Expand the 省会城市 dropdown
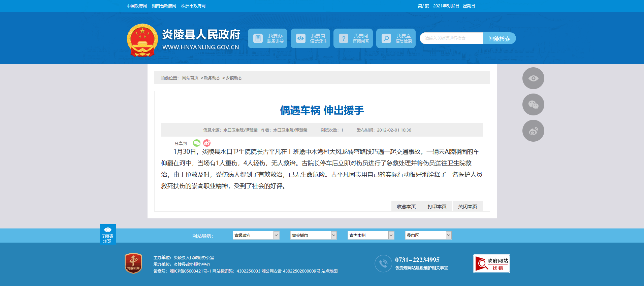Viewport: 644px width, 286px height. pos(313,235)
